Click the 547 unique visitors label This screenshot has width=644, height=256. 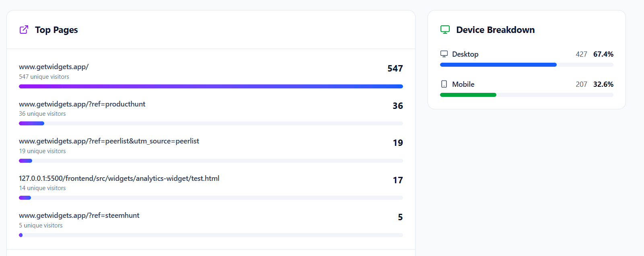[43, 77]
